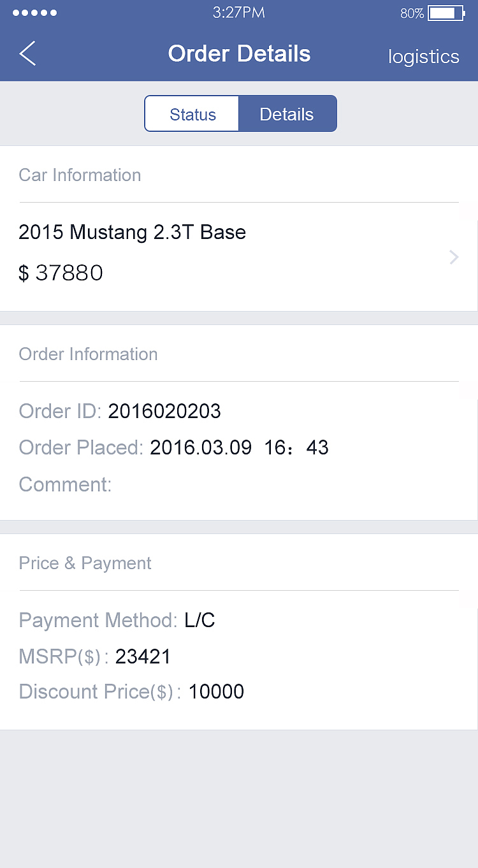
Task: Tap the battery icon in status bar
Action: click(445, 13)
